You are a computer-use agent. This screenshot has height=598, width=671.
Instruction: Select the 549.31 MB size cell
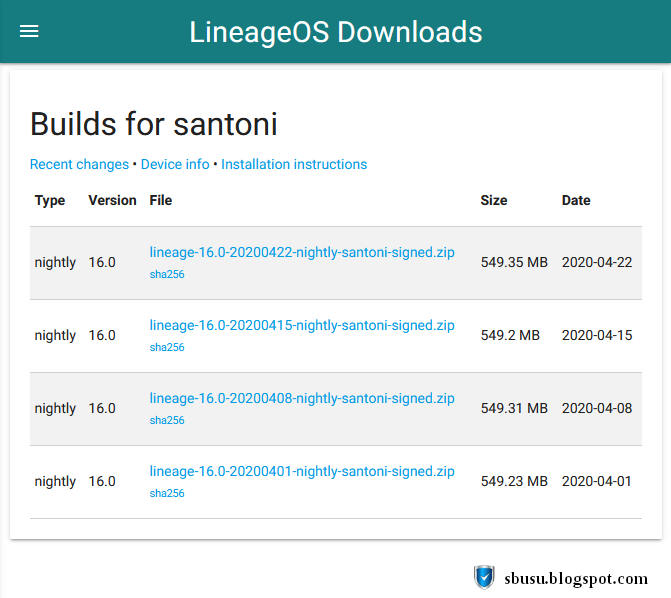pos(514,408)
